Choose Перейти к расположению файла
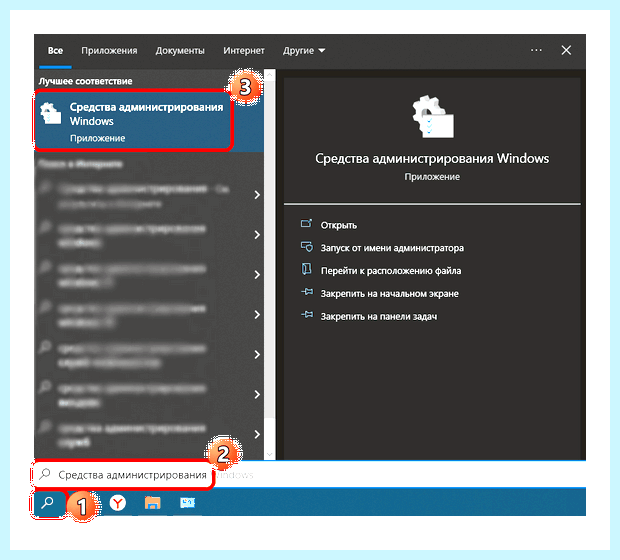The image size is (620, 560). point(391,271)
